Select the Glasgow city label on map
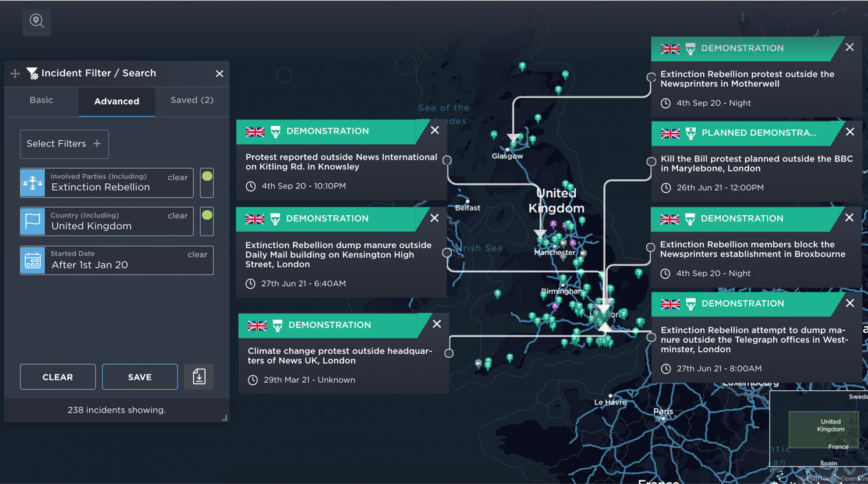Viewport: 868px width, 484px height. [507, 156]
